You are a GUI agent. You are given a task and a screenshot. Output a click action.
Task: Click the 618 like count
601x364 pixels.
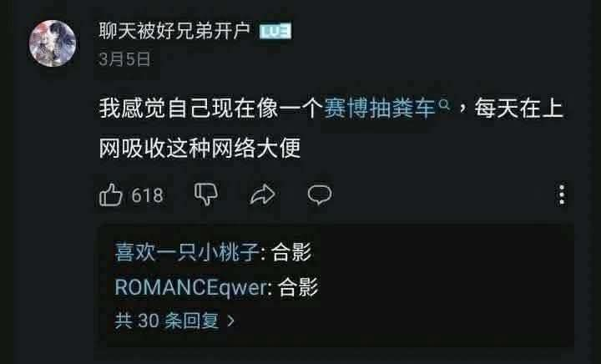click(147, 195)
